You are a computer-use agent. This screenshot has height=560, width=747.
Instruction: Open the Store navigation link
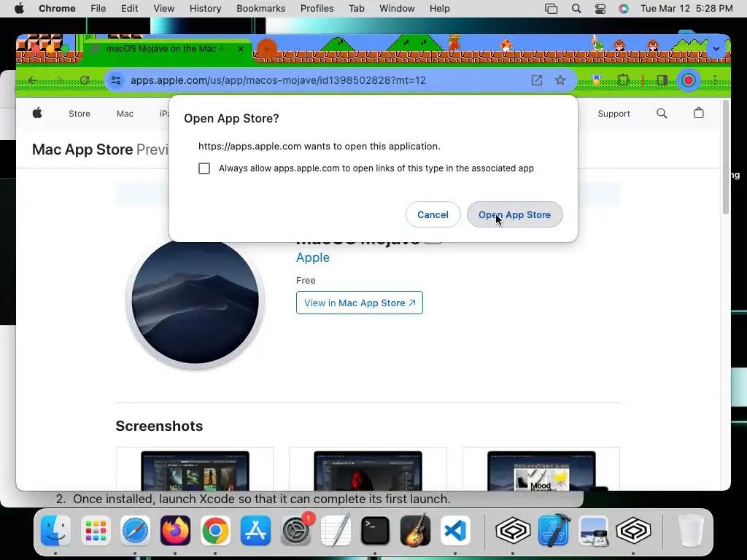79,114
